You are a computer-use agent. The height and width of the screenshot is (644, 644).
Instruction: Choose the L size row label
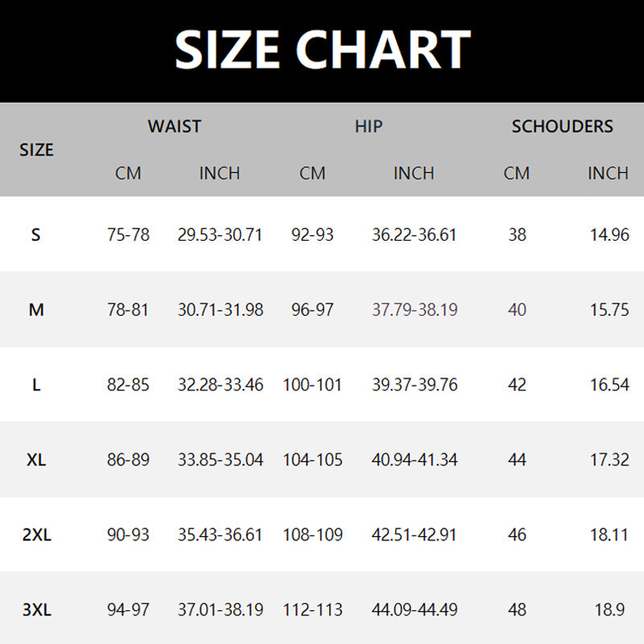pos(36,385)
